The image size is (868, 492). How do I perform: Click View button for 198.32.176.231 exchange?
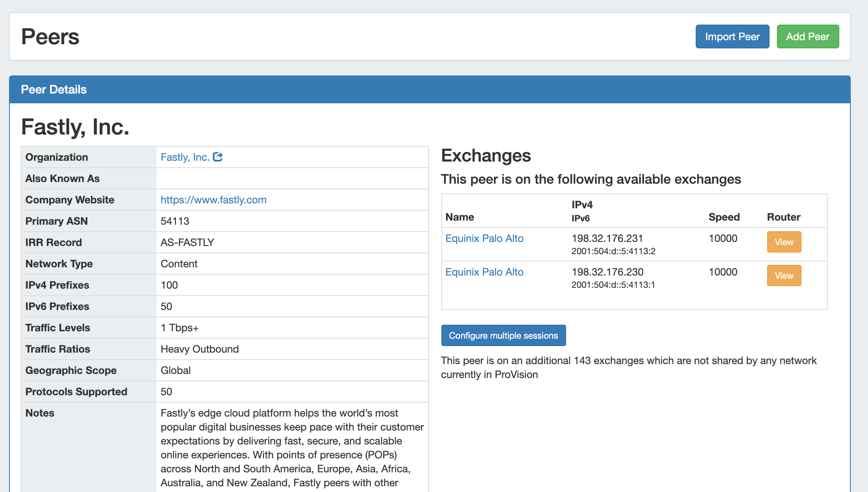783,242
